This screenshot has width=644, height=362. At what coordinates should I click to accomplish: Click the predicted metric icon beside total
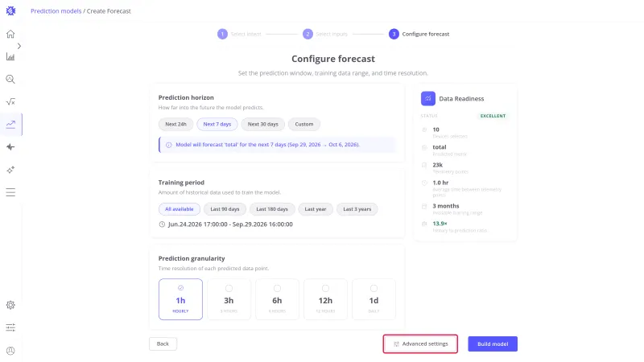point(424,147)
